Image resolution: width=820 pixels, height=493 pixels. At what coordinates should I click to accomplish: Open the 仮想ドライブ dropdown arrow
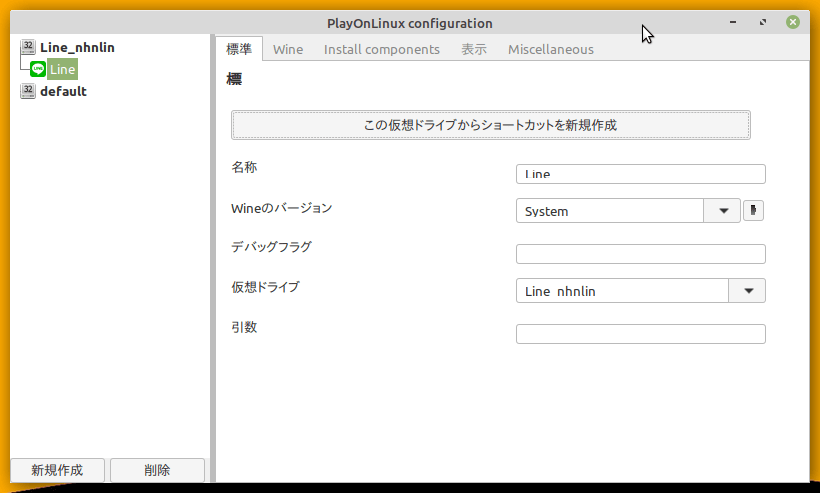point(747,291)
